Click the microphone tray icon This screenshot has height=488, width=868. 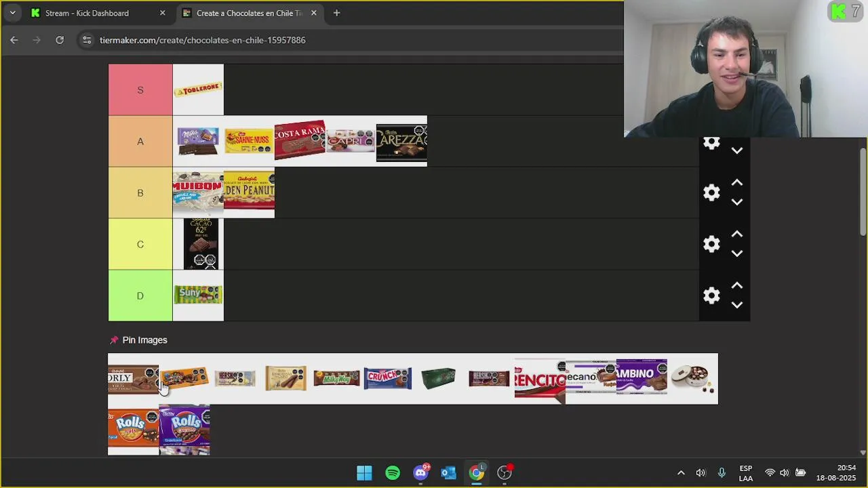click(722, 473)
